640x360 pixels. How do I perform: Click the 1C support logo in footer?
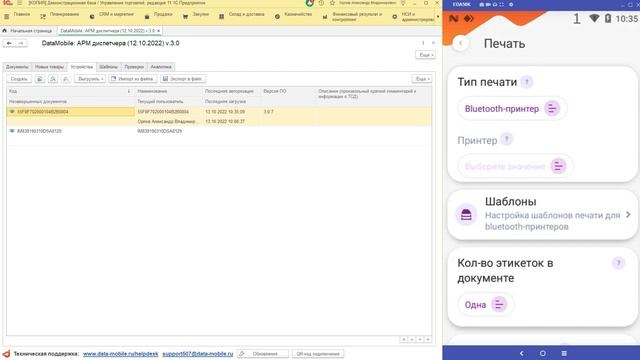[x=6, y=353]
